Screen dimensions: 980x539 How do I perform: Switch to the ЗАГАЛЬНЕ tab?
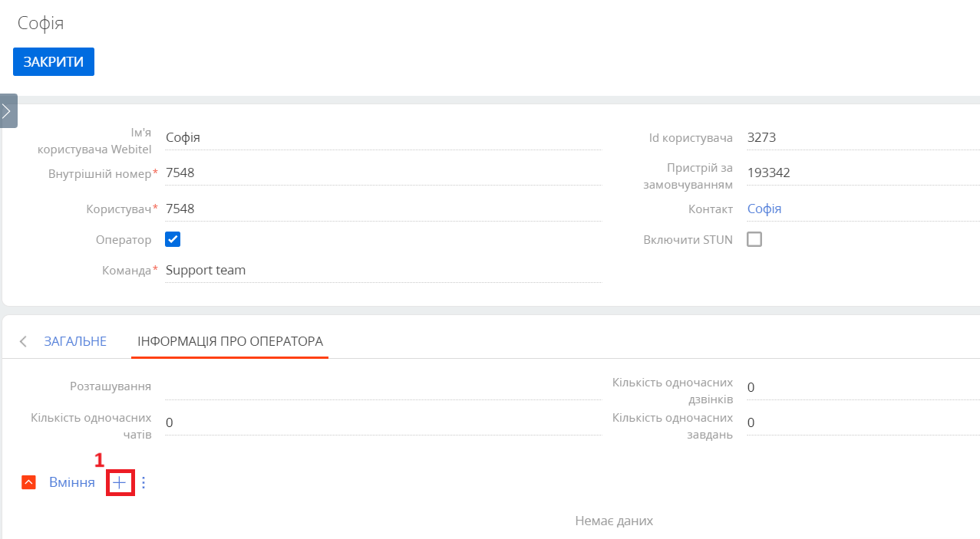[75, 341]
